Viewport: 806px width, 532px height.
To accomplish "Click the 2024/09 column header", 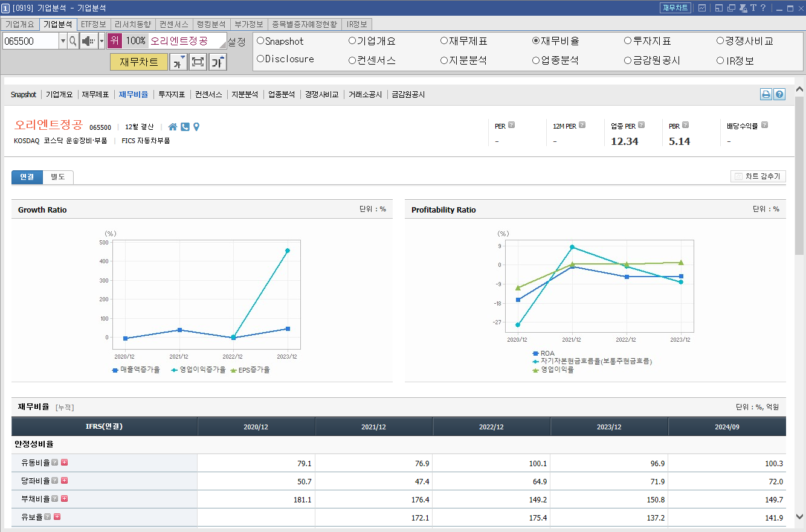I will click(x=727, y=426).
